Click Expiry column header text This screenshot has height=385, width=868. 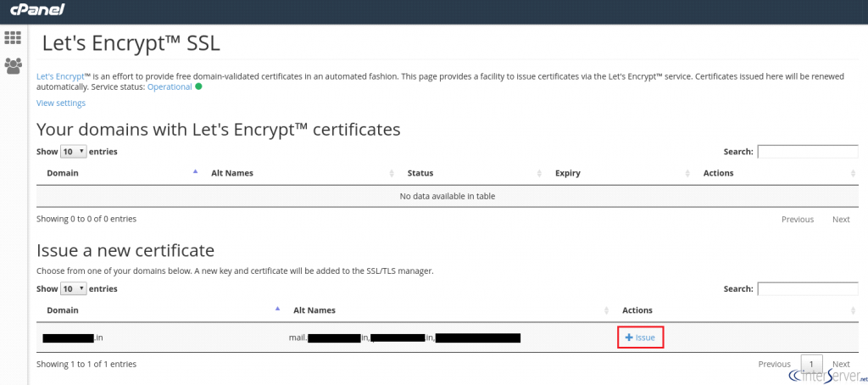(567, 173)
